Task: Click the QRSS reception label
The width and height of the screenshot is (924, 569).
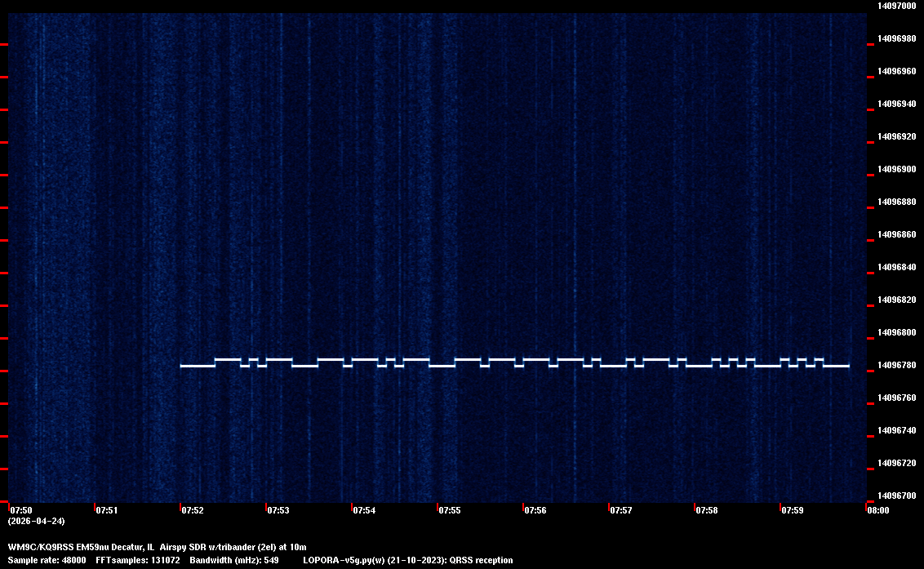Action: click(x=481, y=560)
